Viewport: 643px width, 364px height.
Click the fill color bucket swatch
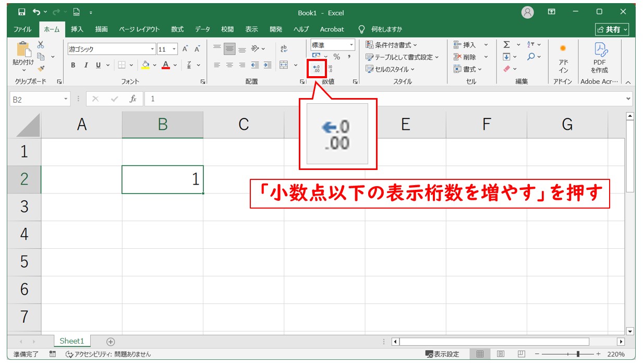coord(145,65)
